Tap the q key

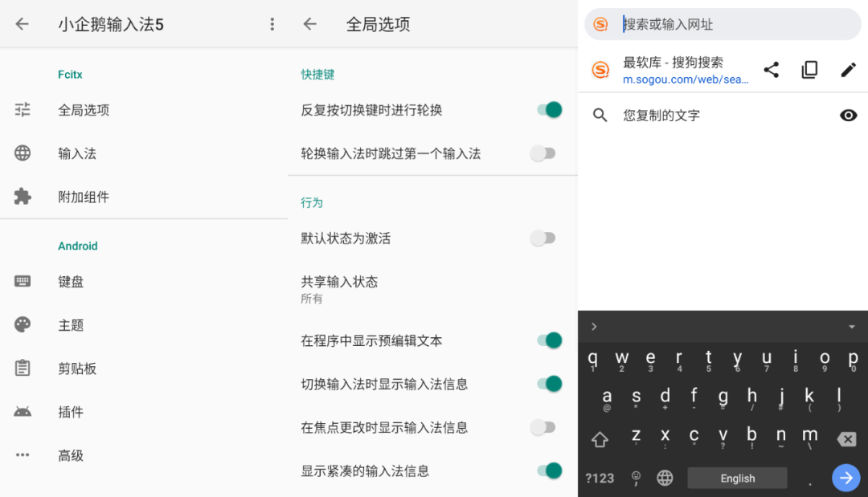click(x=592, y=361)
